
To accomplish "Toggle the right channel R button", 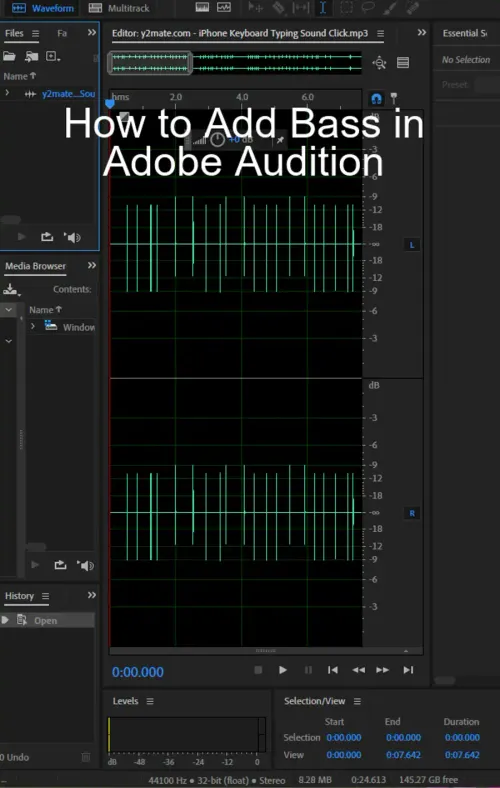I will click(x=412, y=513).
